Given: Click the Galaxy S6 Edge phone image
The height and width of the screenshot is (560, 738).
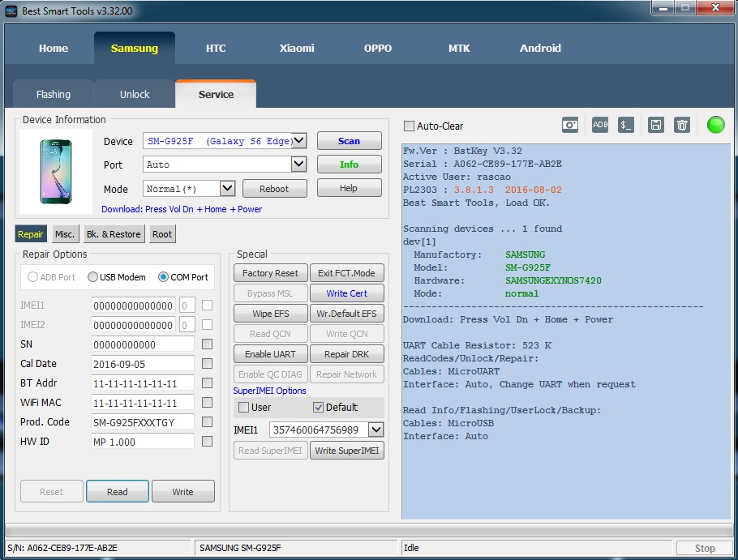Looking at the screenshot, I should coord(56,171).
